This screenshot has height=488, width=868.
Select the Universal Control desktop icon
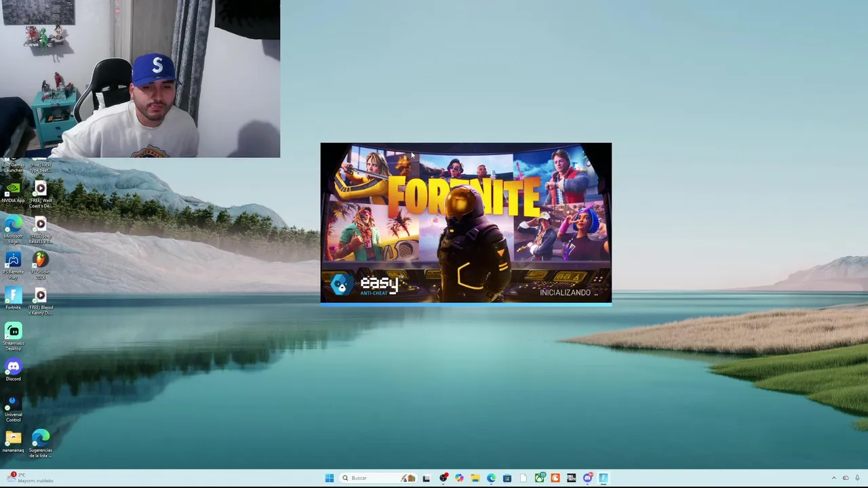pos(13,409)
